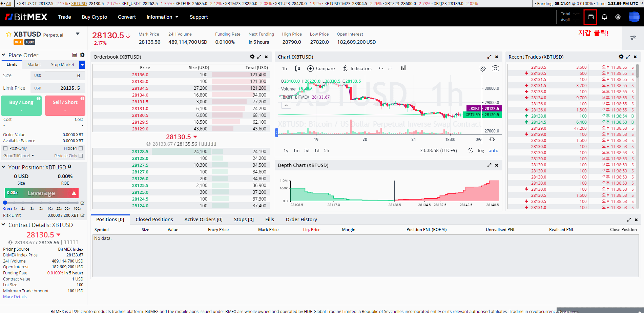Open the notifications bell
Screen dimensions: 644x313
pos(604,17)
